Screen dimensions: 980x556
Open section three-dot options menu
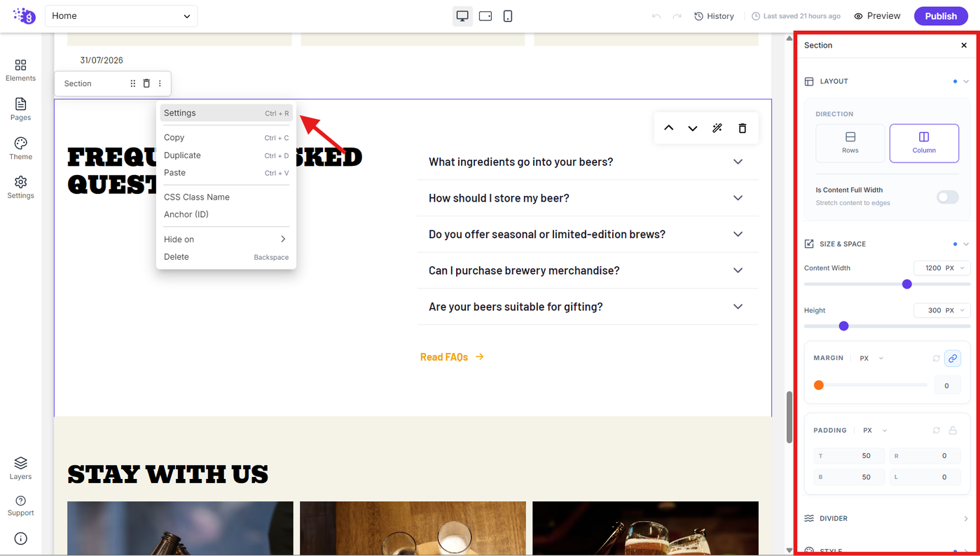(x=160, y=83)
